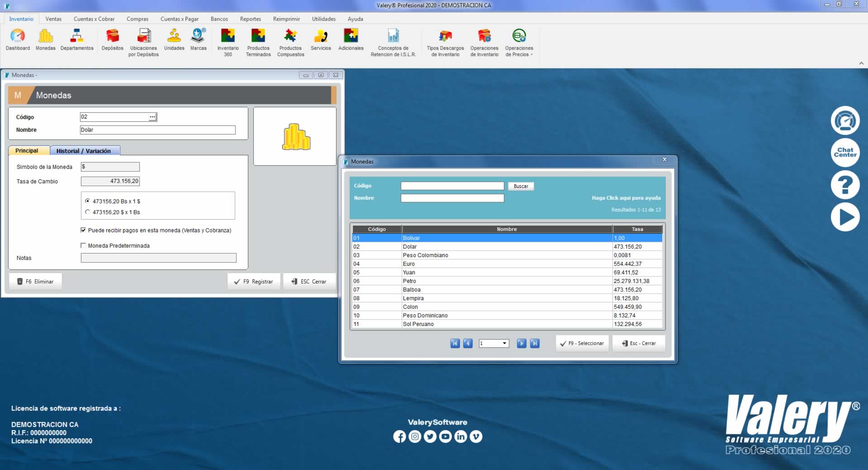Sort by Tasa column header
Image resolution: width=868 pixels, height=470 pixels.
[637, 229]
